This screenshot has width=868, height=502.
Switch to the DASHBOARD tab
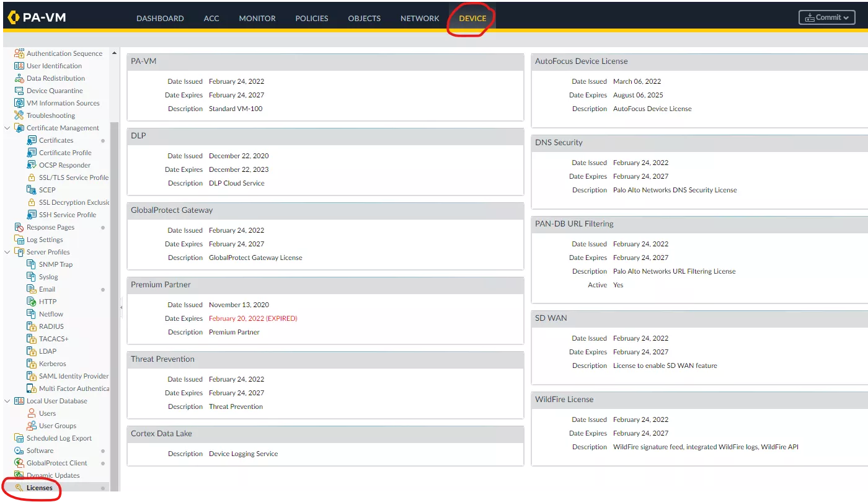click(160, 18)
